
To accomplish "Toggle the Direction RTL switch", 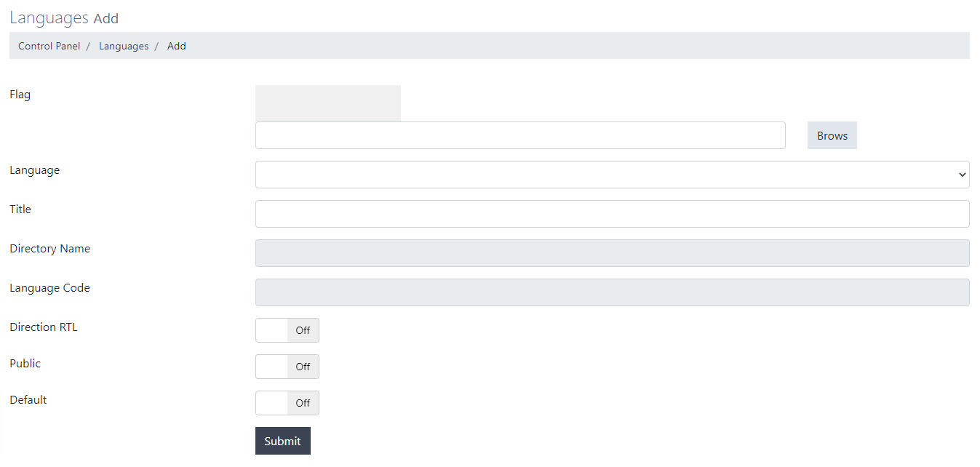I will pyautogui.click(x=287, y=330).
